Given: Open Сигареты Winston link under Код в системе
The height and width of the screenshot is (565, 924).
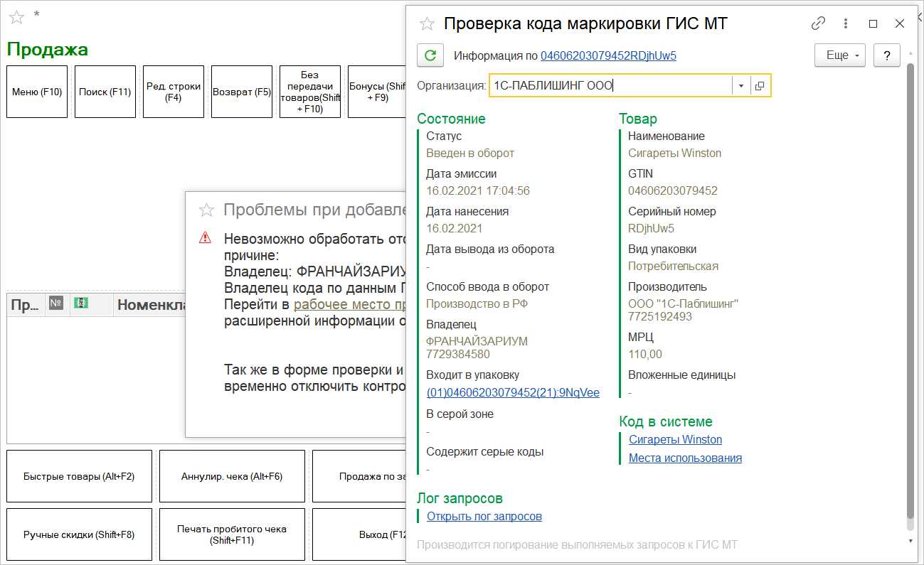Looking at the screenshot, I should [675, 439].
